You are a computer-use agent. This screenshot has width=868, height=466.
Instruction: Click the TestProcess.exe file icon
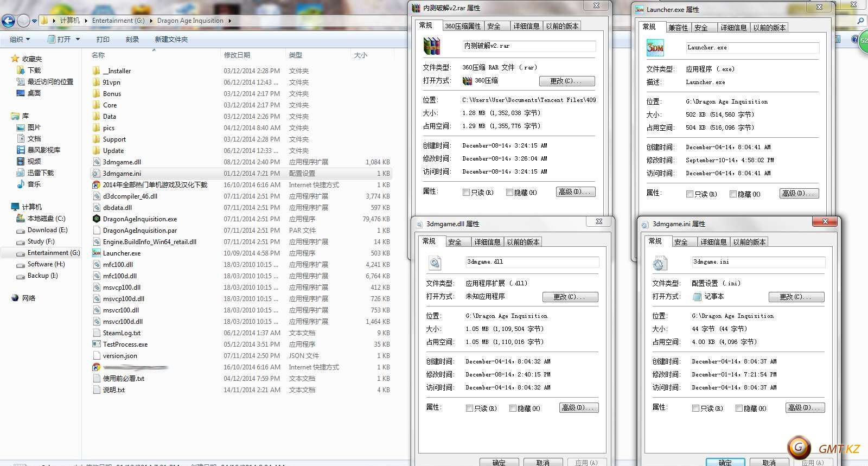tap(97, 344)
